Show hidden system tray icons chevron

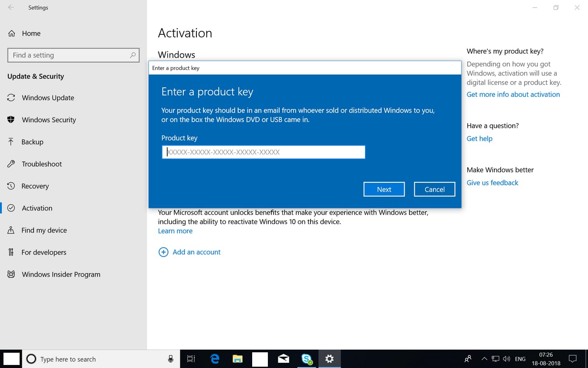484,359
